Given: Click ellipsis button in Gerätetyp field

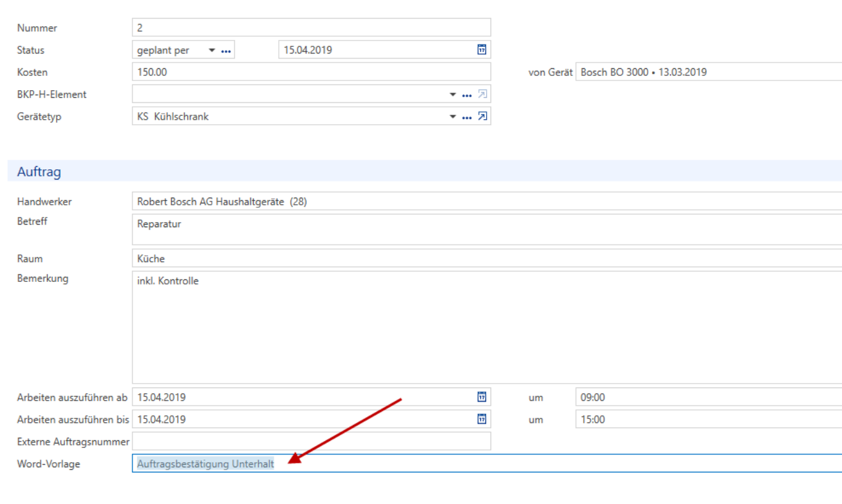Looking at the screenshot, I should pyautogui.click(x=467, y=117).
